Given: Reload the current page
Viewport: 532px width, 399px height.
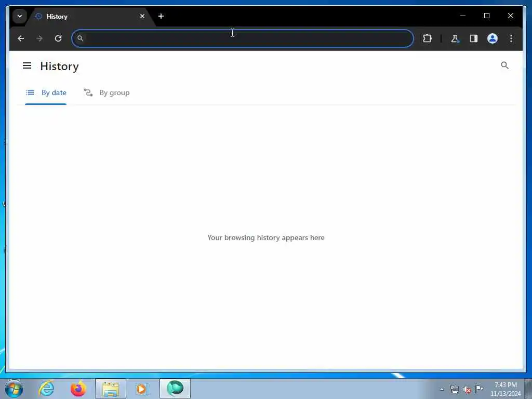Looking at the screenshot, I should 58,38.
